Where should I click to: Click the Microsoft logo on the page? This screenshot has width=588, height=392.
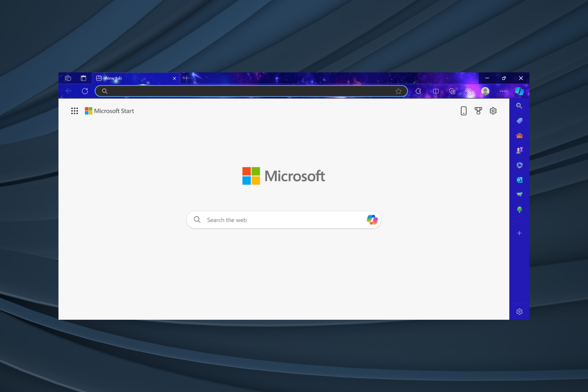(x=284, y=176)
